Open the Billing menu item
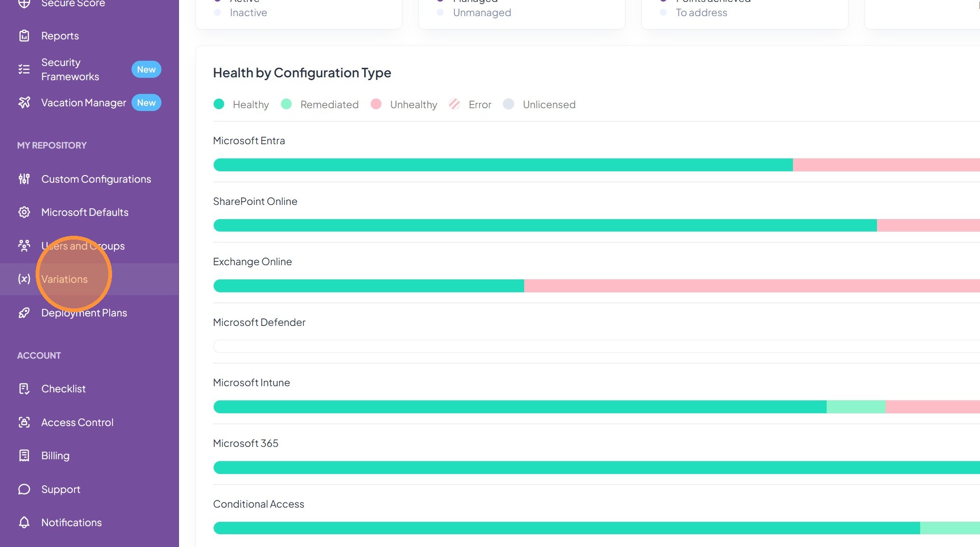The width and height of the screenshot is (980, 547). pyautogui.click(x=56, y=455)
